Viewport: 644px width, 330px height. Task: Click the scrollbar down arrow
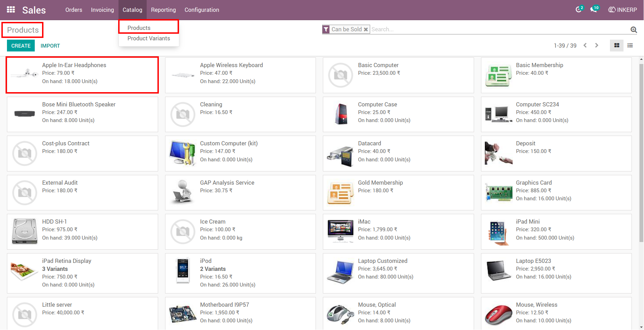pos(641,327)
